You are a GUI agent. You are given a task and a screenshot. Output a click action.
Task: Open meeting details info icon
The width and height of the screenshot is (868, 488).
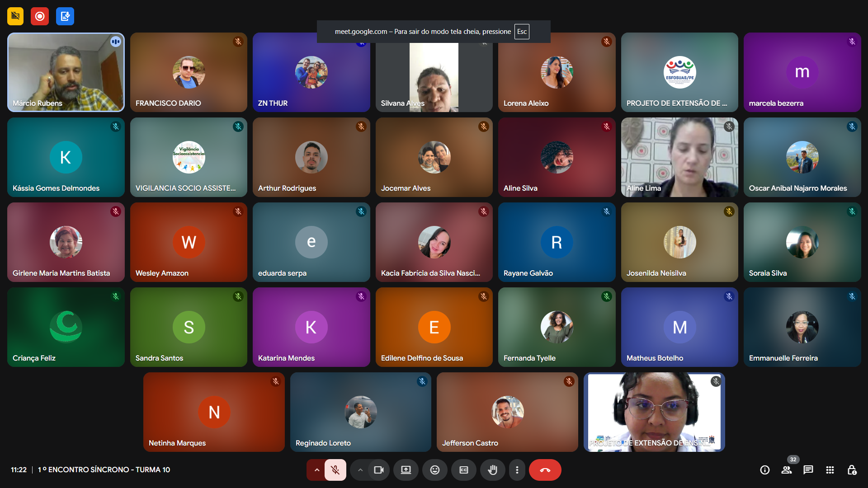(765, 470)
